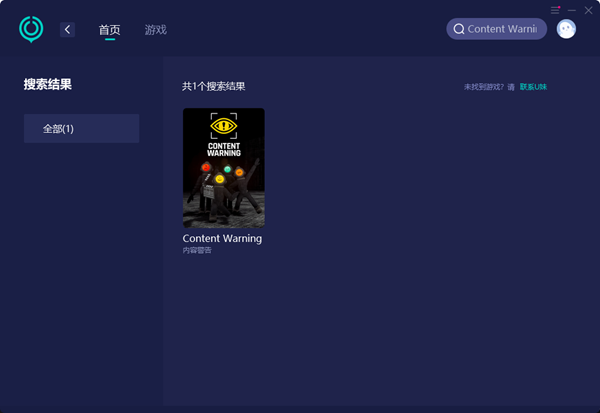Minimize the application window
The height and width of the screenshot is (413, 600).
point(572,9)
